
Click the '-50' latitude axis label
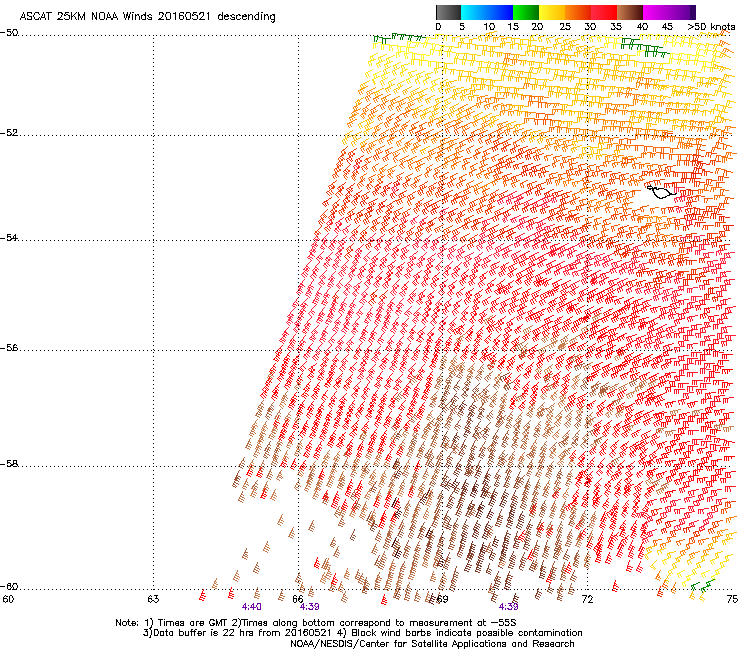pyautogui.click(x=9, y=33)
